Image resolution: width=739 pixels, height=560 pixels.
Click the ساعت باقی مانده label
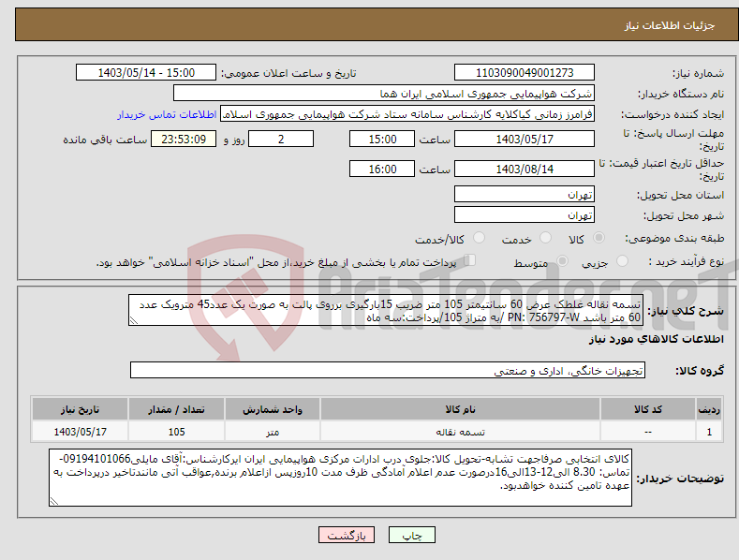(x=105, y=140)
